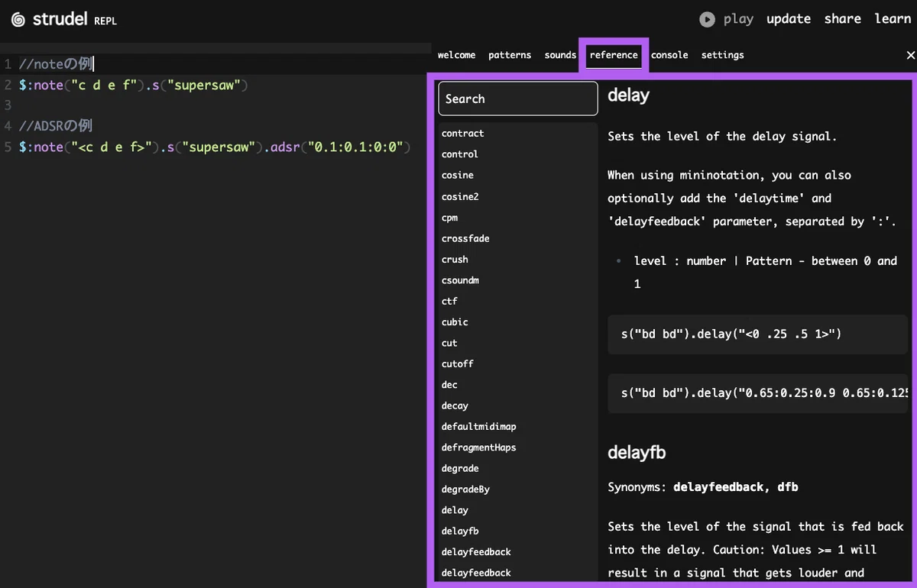Click the adsr code line in editor
Viewport: 917px width, 588px height.
[x=215, y=147]
